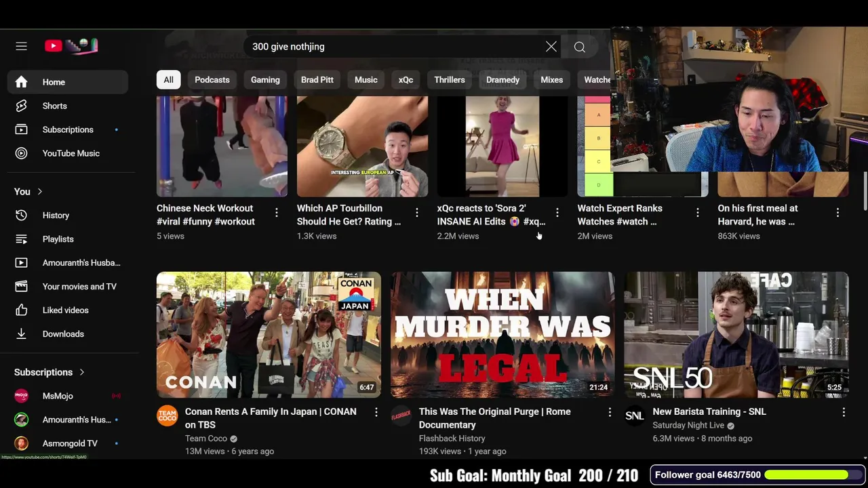The height and width of the screenshot is (488, 868).
Task: Open the hamburger guide menu
Action: click(21, 46)
